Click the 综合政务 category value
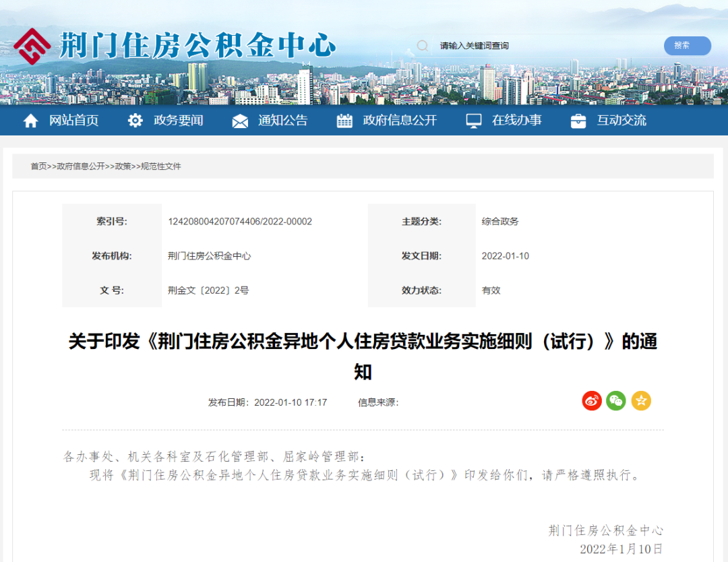Image resolution: width=728 pixels, height=562 pixels. (x=500, y=222)
